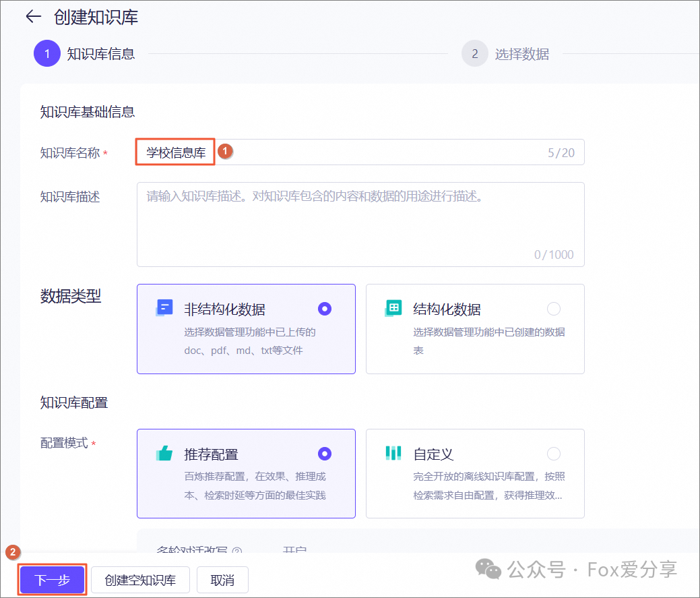Click the 下一步 button
The image size is (700, 598).
click(53, 580)
